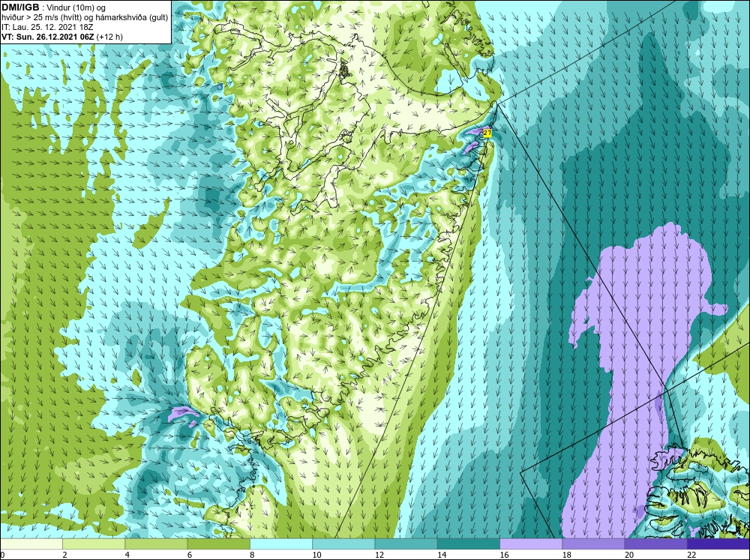This screenshot has width=750, height=560.
Task: Click the legend label '4'
Action: click(x=127, y=555)
